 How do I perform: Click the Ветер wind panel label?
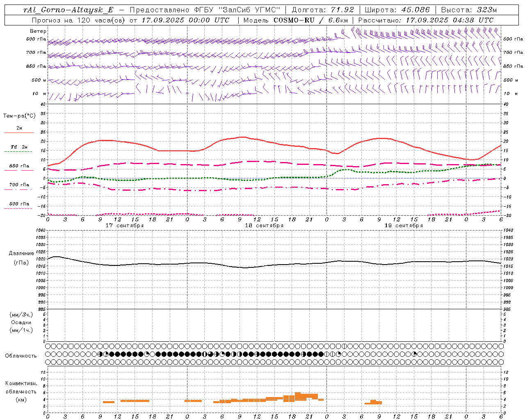pyautogui.click(x=38, y=31)
